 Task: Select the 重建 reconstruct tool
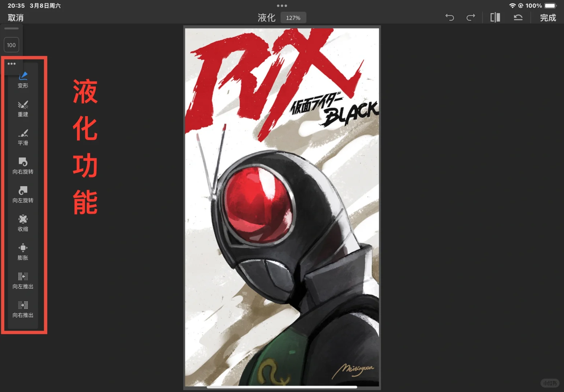[23, 109]
